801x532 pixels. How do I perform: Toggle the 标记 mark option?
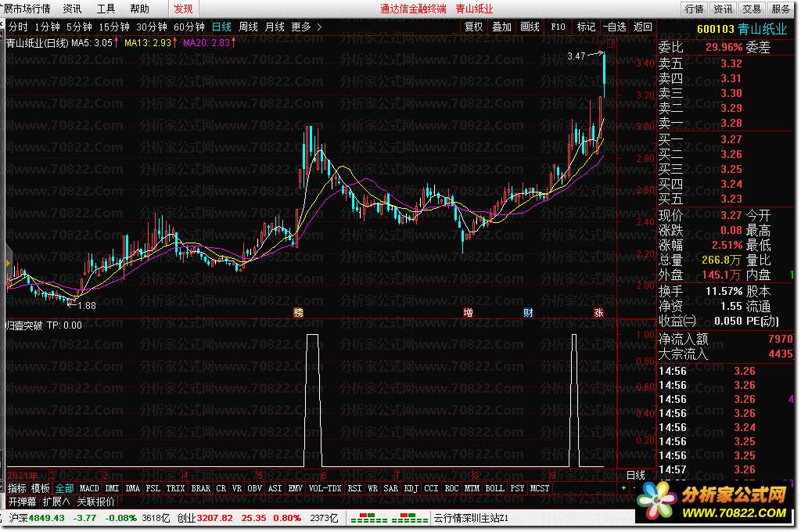(x=586, y=27)
